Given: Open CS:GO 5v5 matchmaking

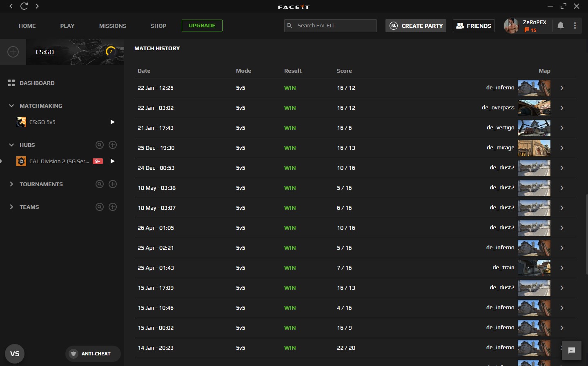Looking at the screenshot, I should [x=42, y=122].
